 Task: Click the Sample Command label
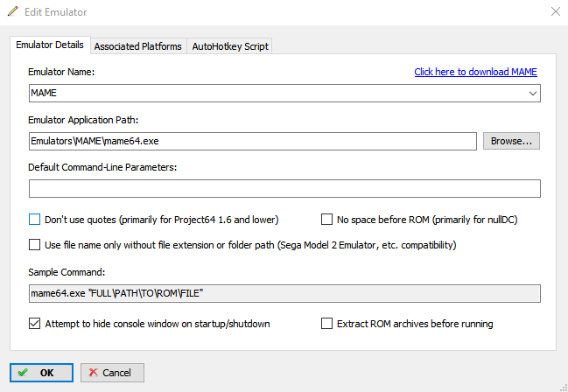coord(67,272)
